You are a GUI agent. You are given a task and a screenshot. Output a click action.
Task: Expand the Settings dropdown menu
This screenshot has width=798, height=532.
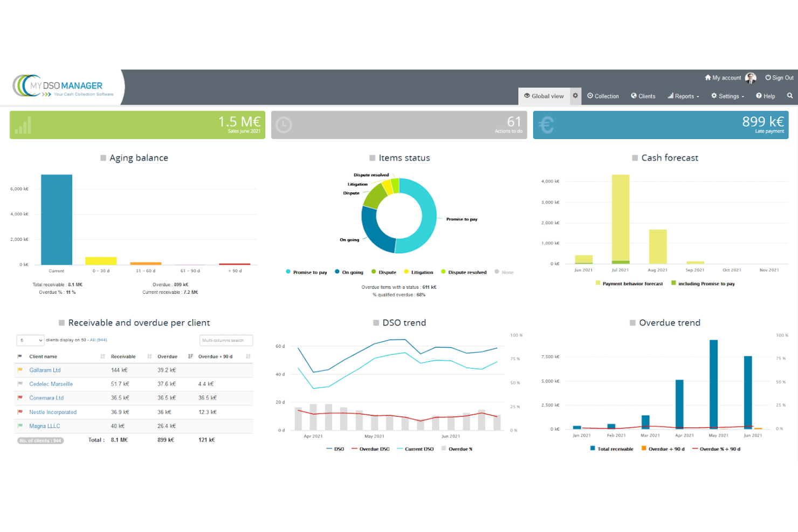(727, 96)
